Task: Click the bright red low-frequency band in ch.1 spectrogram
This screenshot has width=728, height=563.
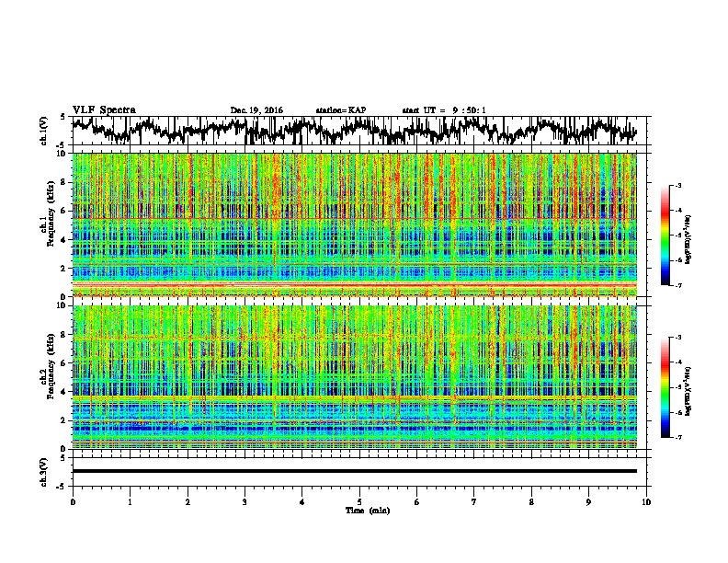Action: coord(354,285)
